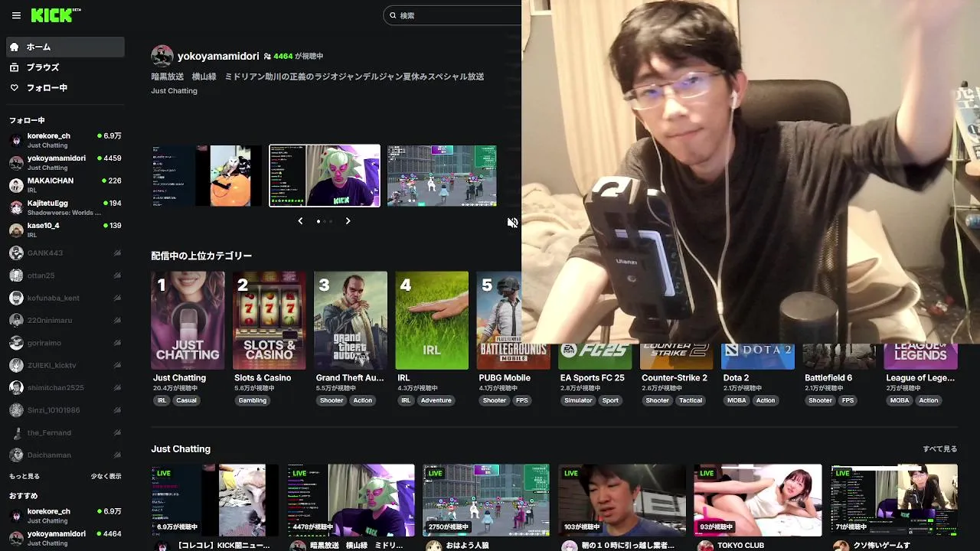Image resolution: width=980 pixels, height=551 pixels.
Task: Click Battlefield 6 category title
Action: [828, 378]
